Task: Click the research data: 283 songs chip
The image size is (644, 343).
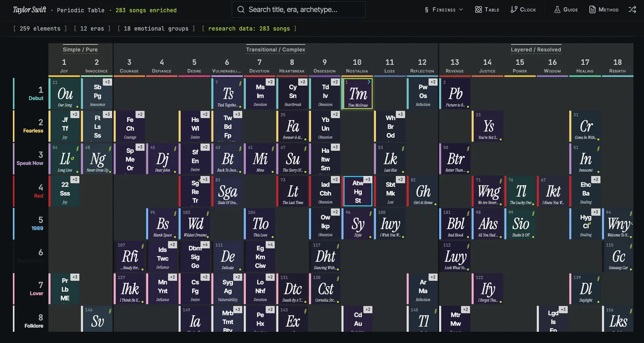Action: point(249,29)
